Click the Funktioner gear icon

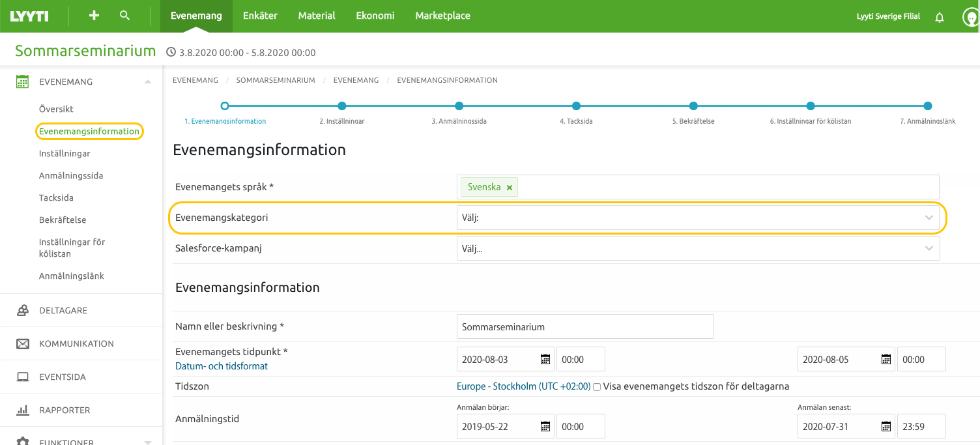22,441
